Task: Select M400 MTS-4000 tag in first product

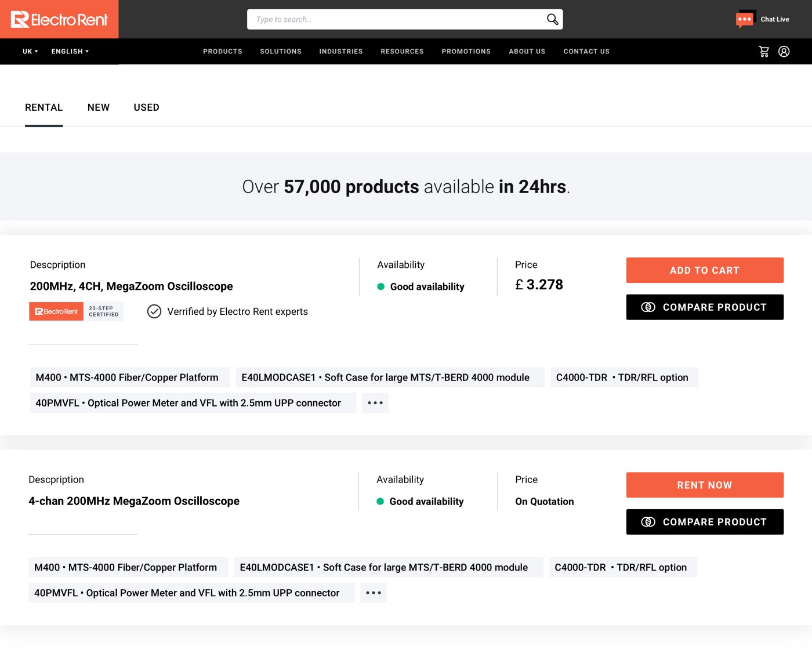Action: tap(130, 377)
